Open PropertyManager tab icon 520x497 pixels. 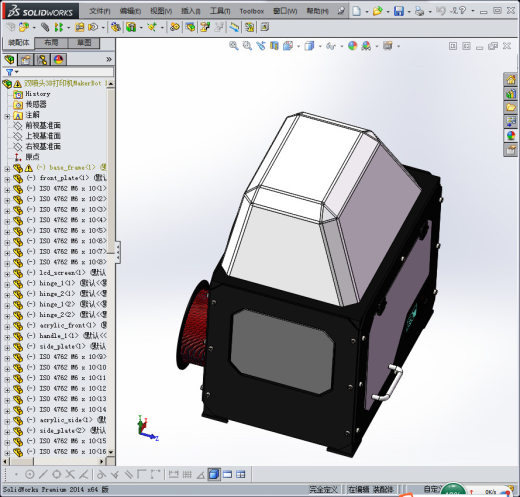click(x=26, y=60)
